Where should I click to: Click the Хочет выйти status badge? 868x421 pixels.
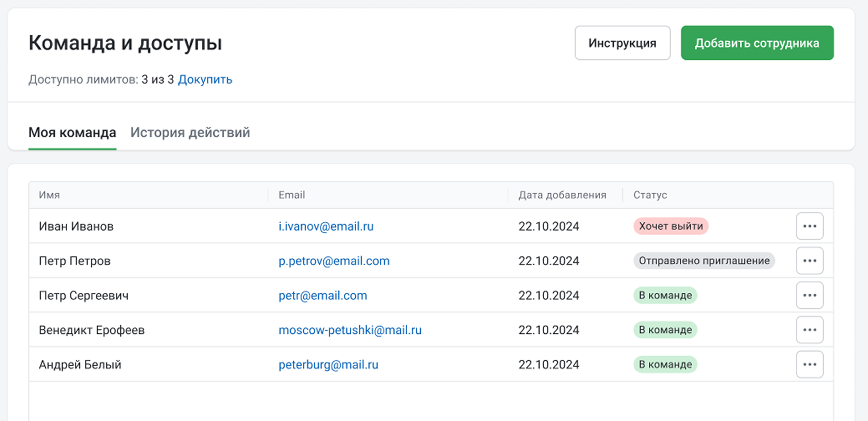point(670,226)
